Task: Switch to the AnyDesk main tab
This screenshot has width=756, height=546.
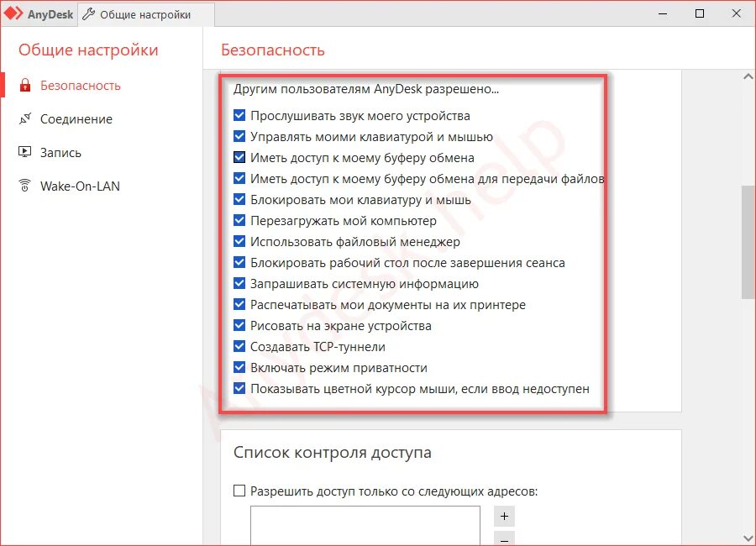Action: click(39, 14)
